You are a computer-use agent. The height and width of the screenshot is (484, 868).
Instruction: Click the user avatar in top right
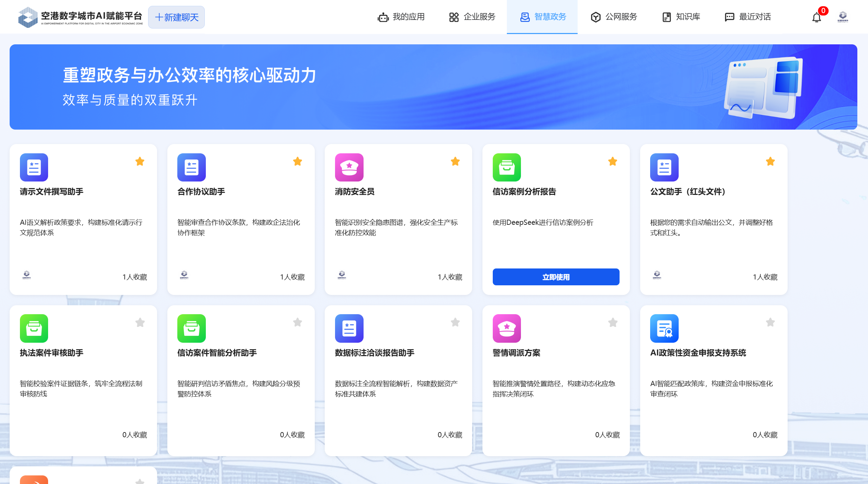(844, 16)
